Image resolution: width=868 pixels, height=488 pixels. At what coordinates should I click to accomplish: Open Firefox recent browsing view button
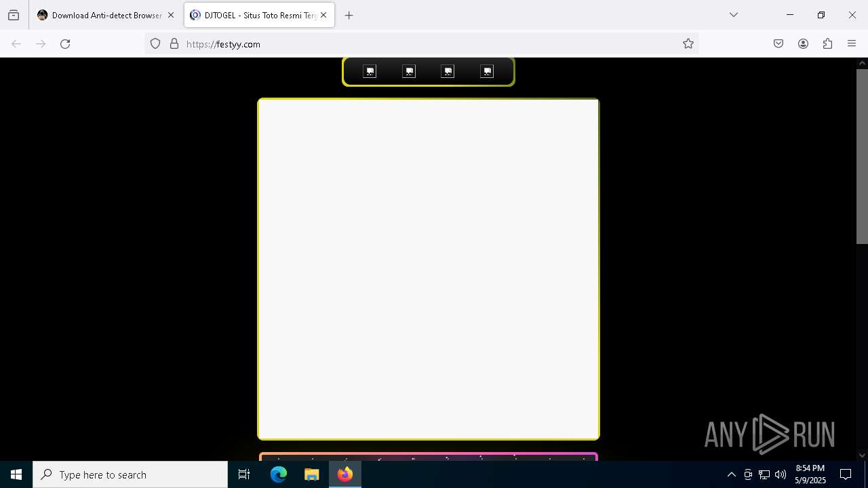pos(14,15)
